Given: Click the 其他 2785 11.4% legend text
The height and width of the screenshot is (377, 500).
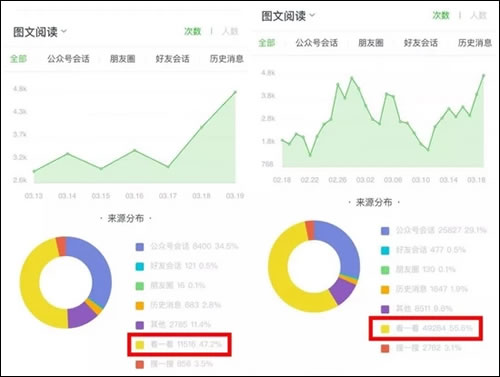Looking at the screenshot, I should tap(181, 325).
